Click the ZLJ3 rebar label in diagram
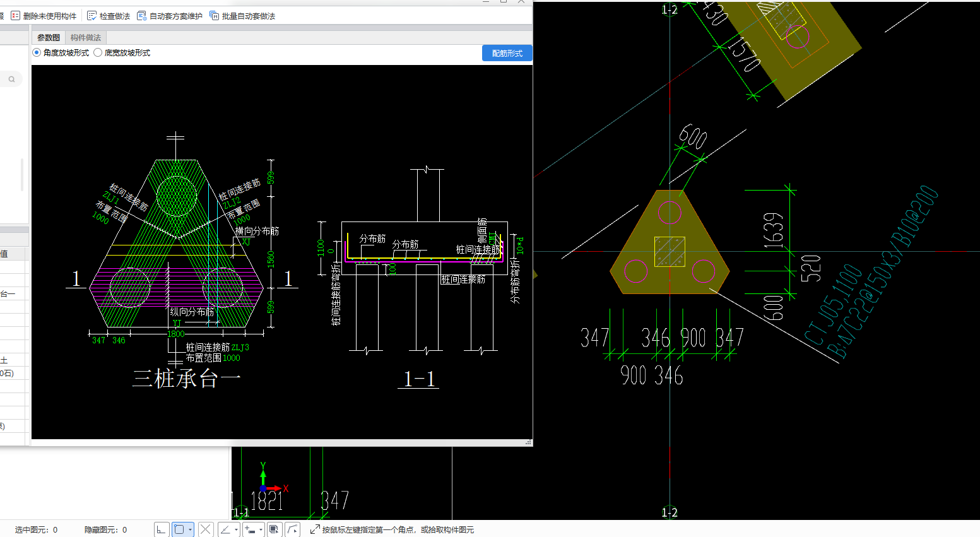The image size is (980, 537). [240, 348]
